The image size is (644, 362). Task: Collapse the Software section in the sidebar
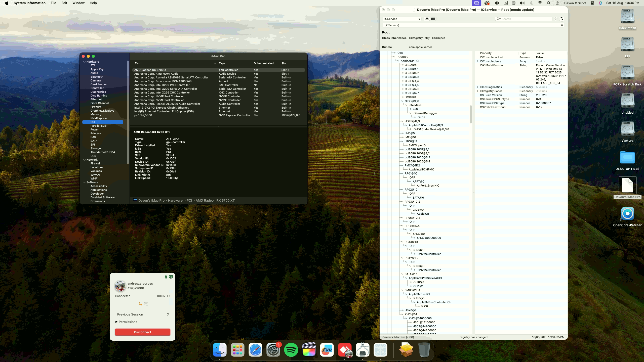[x=85, y=182]
